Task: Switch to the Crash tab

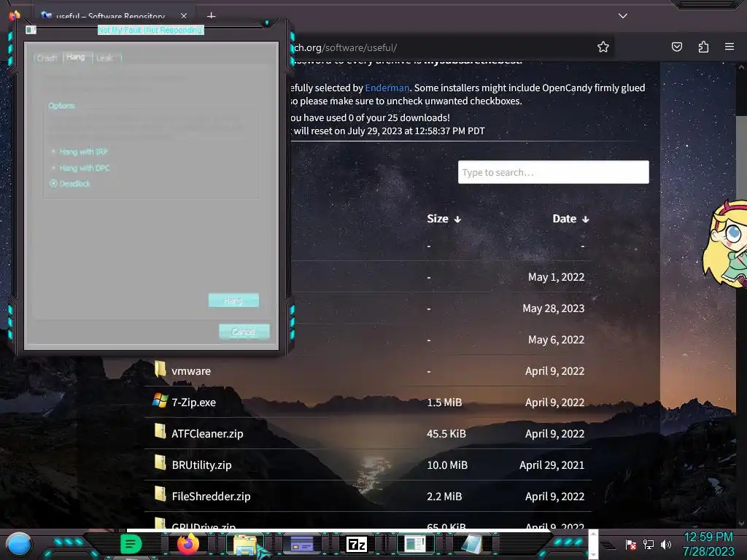Action: (x=47, y=58)
